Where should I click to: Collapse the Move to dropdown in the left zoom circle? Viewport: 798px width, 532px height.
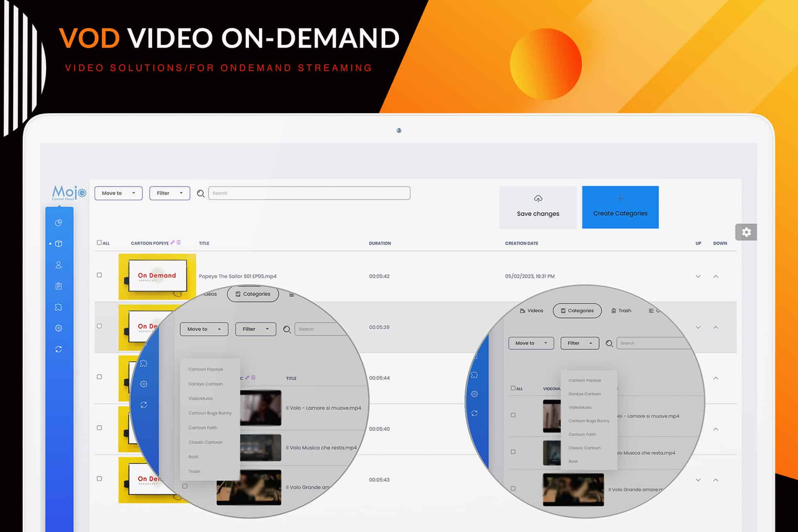click(204, 329)
